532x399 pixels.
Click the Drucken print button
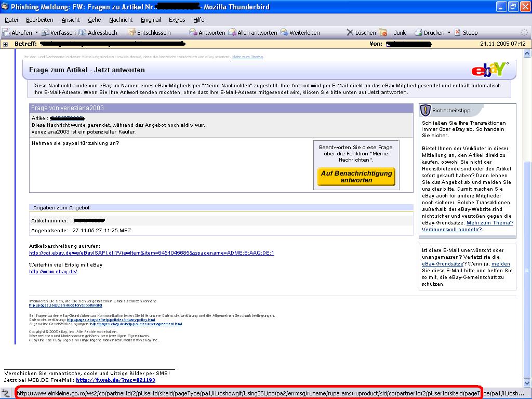click(x=429, y=33)
